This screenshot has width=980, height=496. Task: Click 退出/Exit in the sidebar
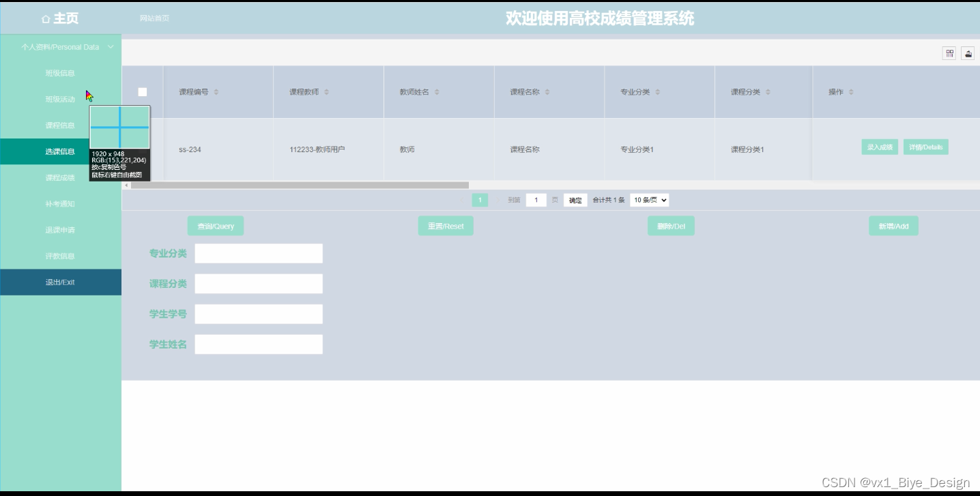(x=61, y=282)
